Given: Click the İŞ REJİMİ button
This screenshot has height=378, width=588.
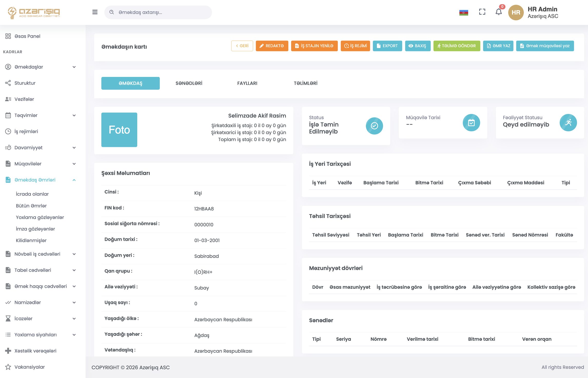Looking at the screenshot, I should point(355,46).
